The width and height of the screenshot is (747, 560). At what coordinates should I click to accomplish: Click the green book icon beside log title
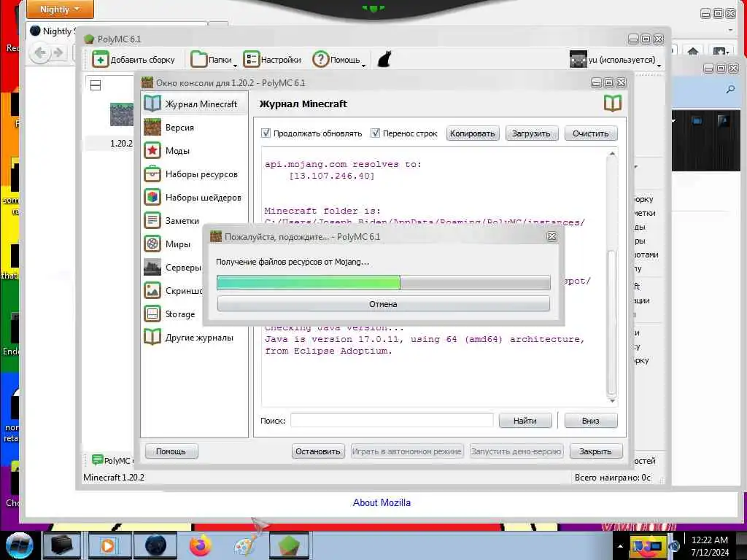click(x=613, y=103)
